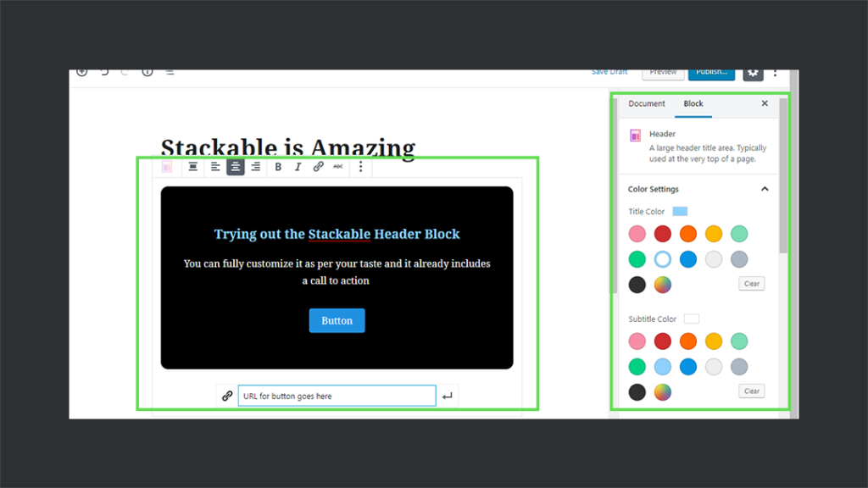Pick pink for Subtitle Color
Screen dimensions: 868x488
pyautogui.click(x=637, y=341)
